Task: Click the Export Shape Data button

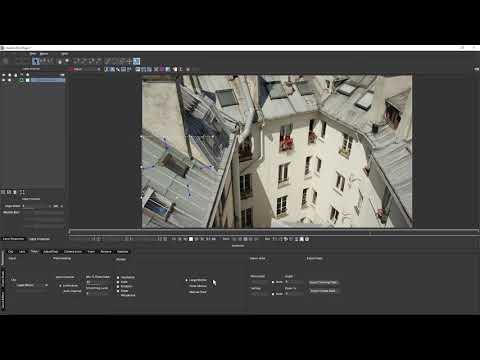Action: [323, 291]
